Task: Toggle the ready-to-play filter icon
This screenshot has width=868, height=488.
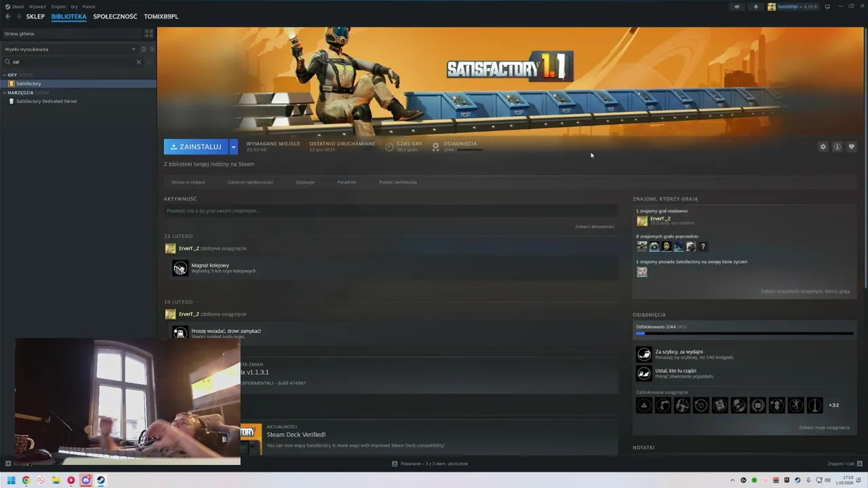Action: (152, 49)
